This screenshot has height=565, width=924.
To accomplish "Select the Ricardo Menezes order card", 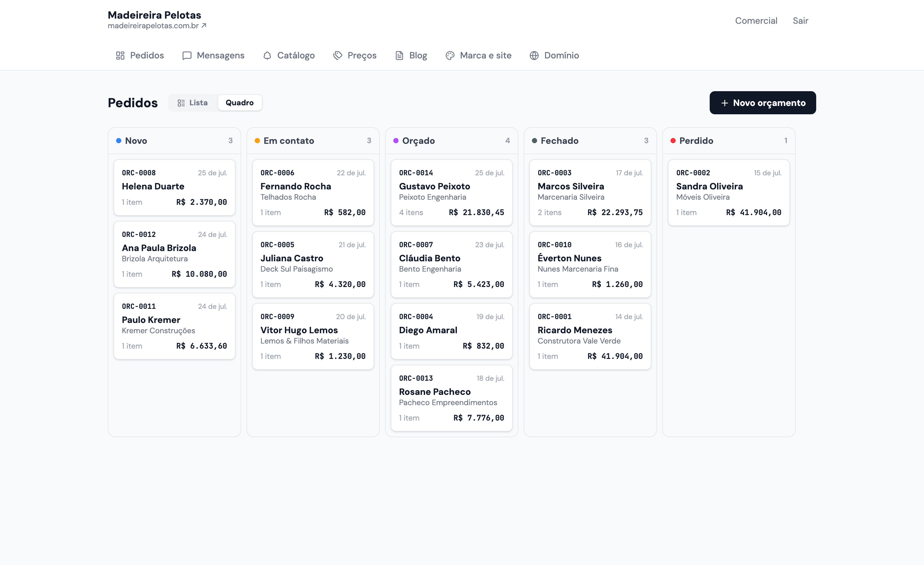I will pos(590,336).
